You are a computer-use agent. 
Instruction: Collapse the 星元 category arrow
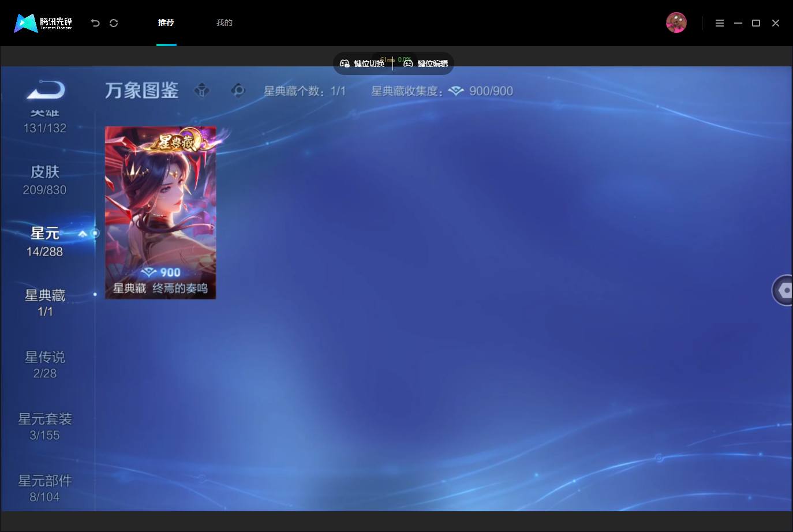pyautogui.click(x=83, y=234)
